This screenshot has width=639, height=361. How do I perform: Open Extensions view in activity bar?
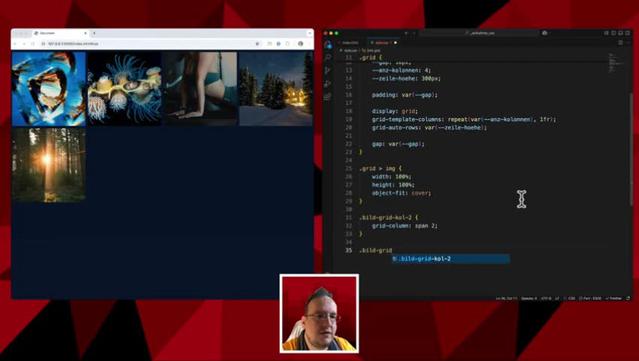click(x=328, y=97)
